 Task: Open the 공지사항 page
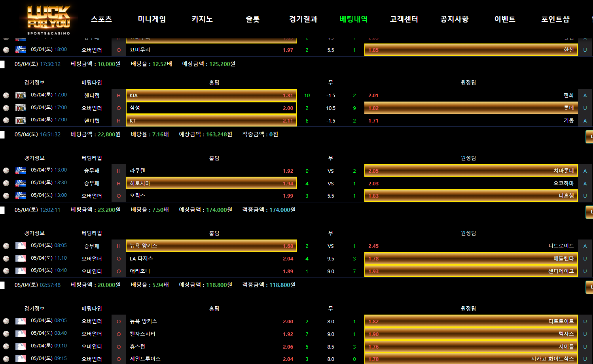click(455, 19)
